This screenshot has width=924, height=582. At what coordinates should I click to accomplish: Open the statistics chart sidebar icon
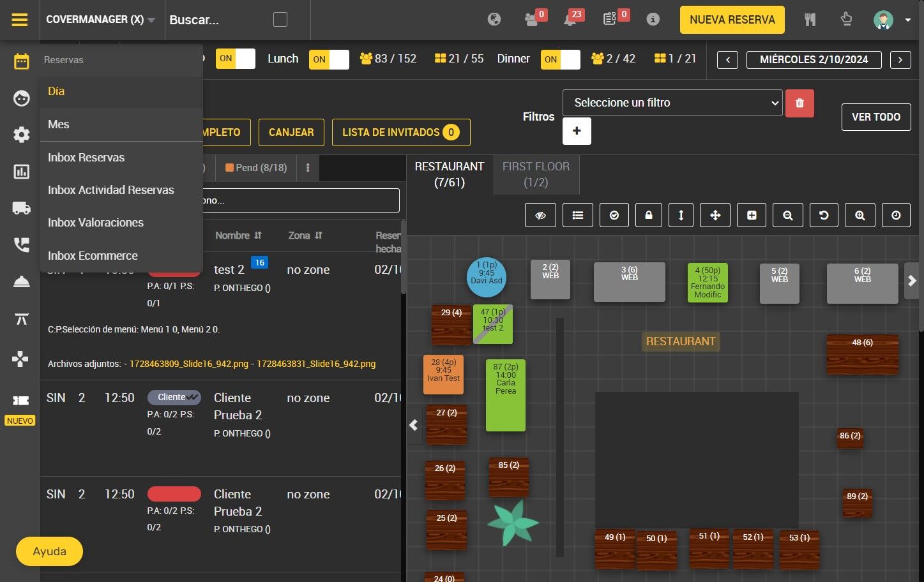pos(21,171)
